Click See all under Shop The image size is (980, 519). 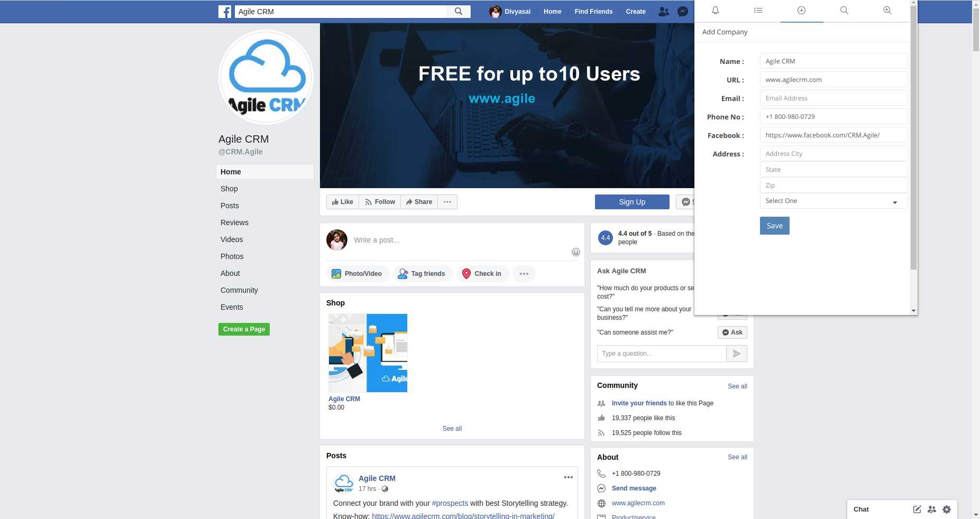452,429
